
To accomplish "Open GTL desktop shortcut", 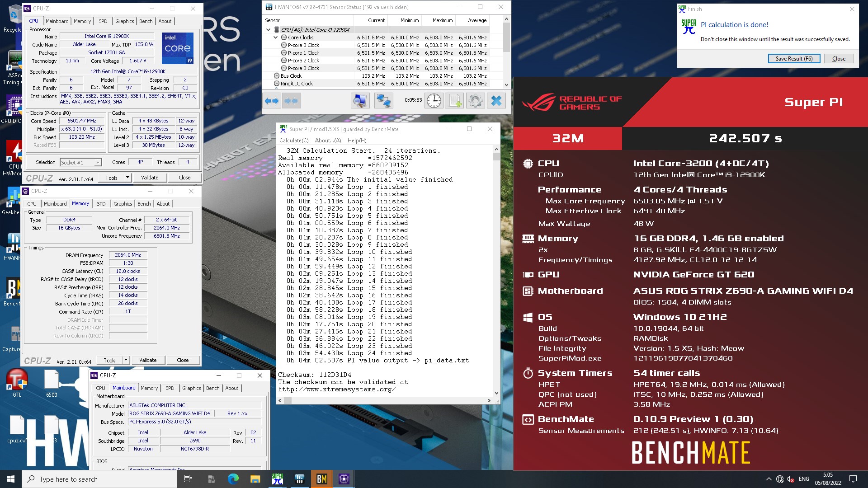I will click(17, 383).
